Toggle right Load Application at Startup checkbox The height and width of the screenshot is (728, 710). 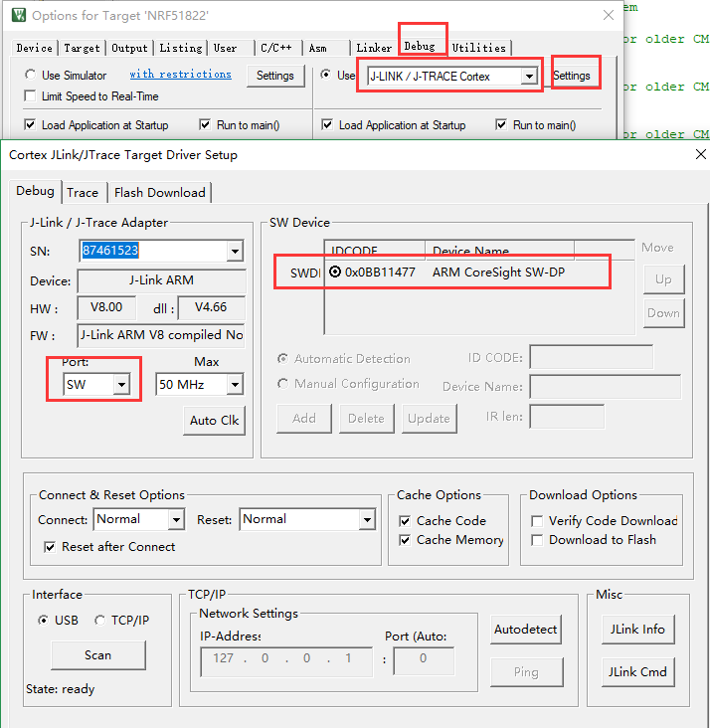(327, 125)
